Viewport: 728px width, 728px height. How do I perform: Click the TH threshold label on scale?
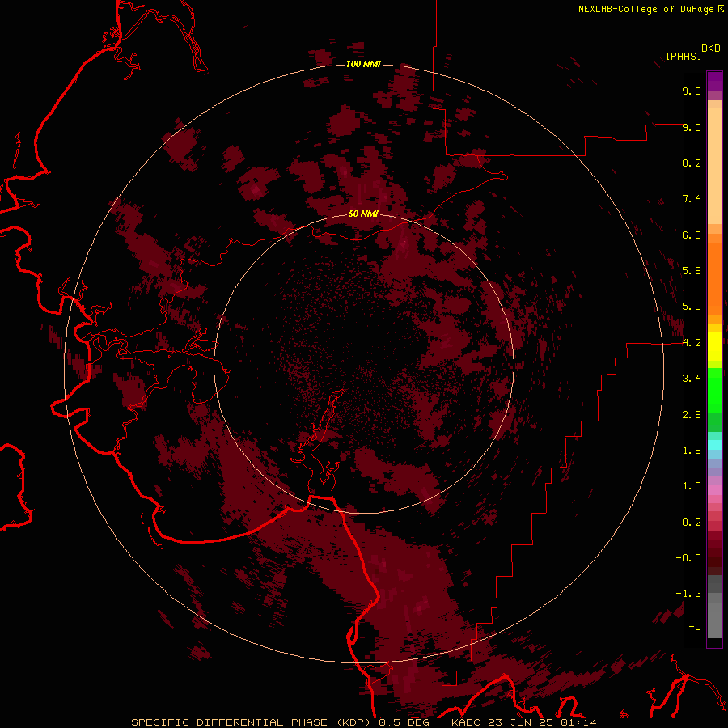coord(695,630)
